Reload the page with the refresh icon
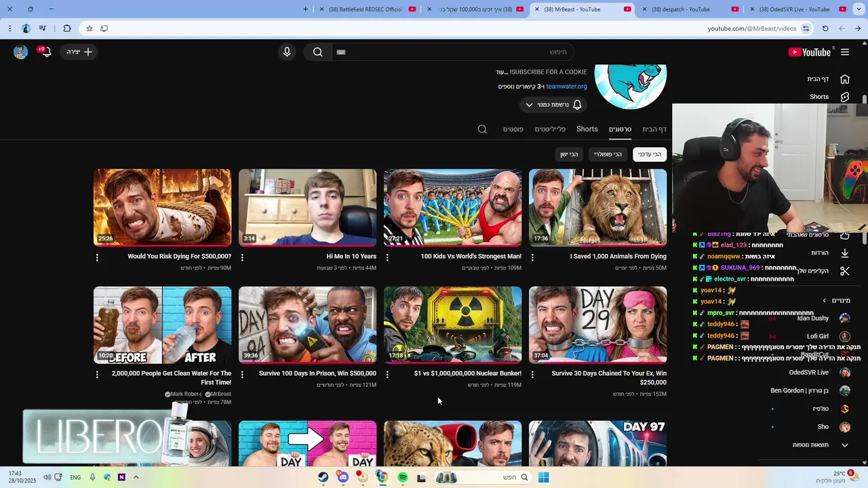868x488 pixels. tap(825, 28)
